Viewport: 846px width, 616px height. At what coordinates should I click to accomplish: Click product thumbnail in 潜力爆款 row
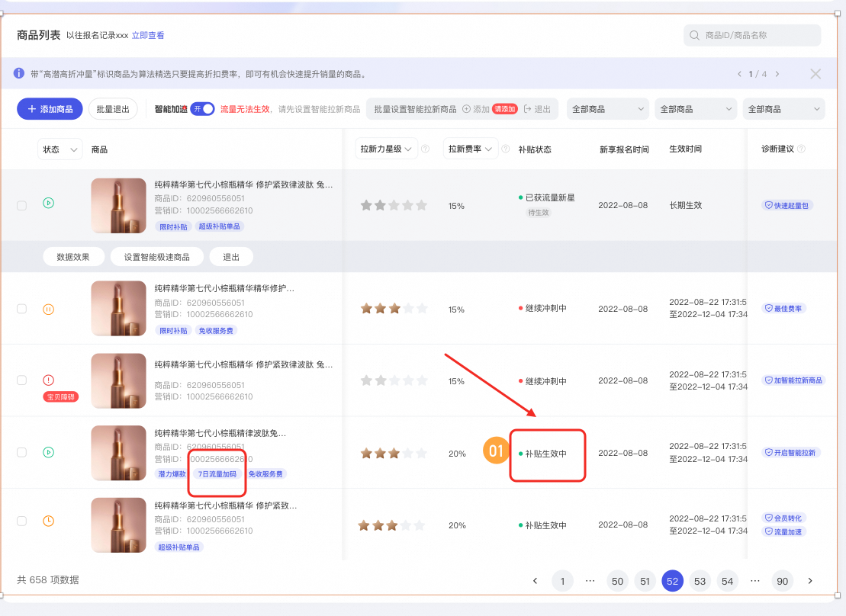pyautogui.click(x=119, y=453)
